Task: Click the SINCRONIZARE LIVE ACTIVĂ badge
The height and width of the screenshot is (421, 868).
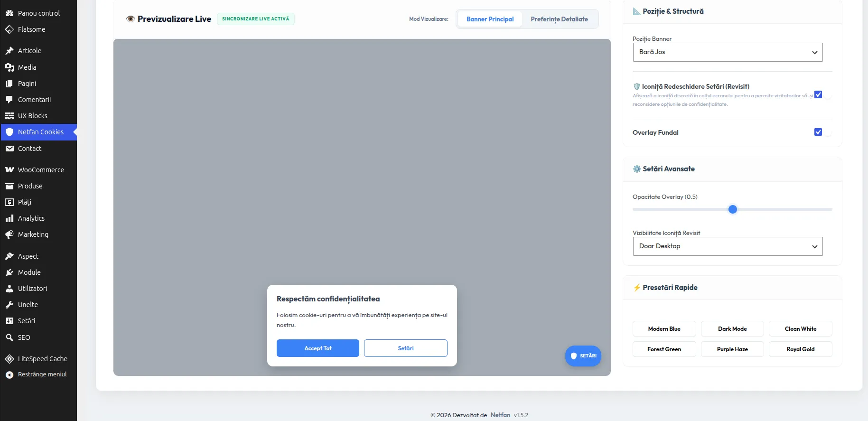Action: (256, 19)
